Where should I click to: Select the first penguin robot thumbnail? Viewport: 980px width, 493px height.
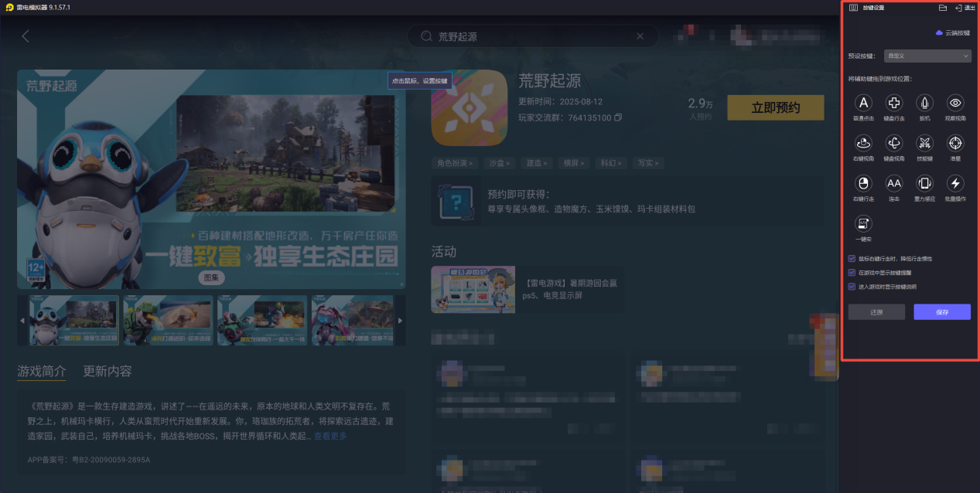point(74,320)
